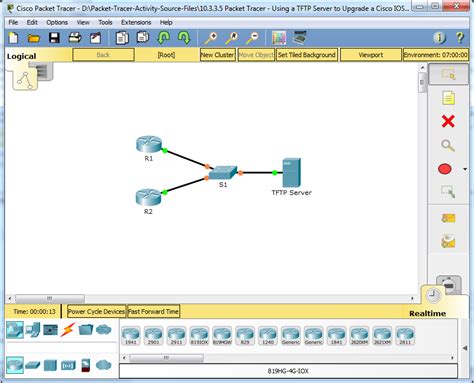This screenshot has width=474, height=383.
Task: Click the Zoom Out magnifier icon
Action: [x=252, y=38]
